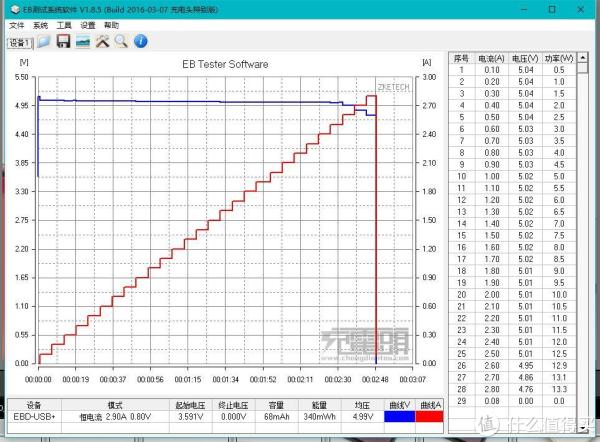
Task: Select table row 20 with current 2.00
Action: pyautogui.click(x=512, y=295)
